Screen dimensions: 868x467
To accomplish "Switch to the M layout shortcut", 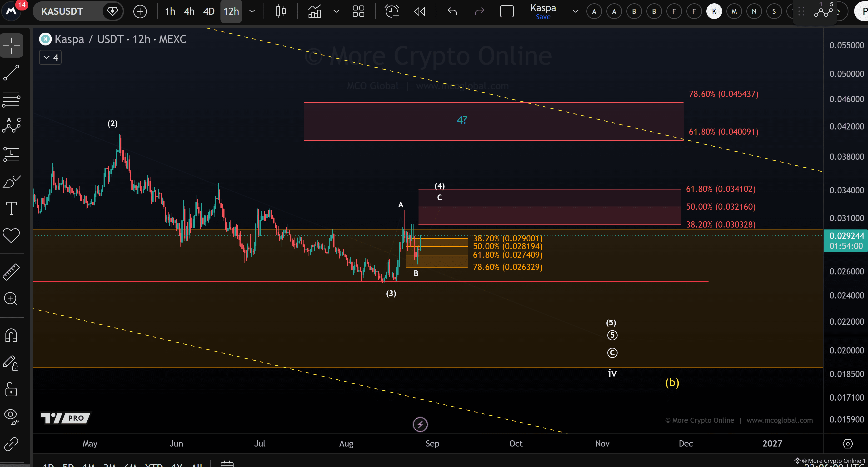I will [734, 11].
